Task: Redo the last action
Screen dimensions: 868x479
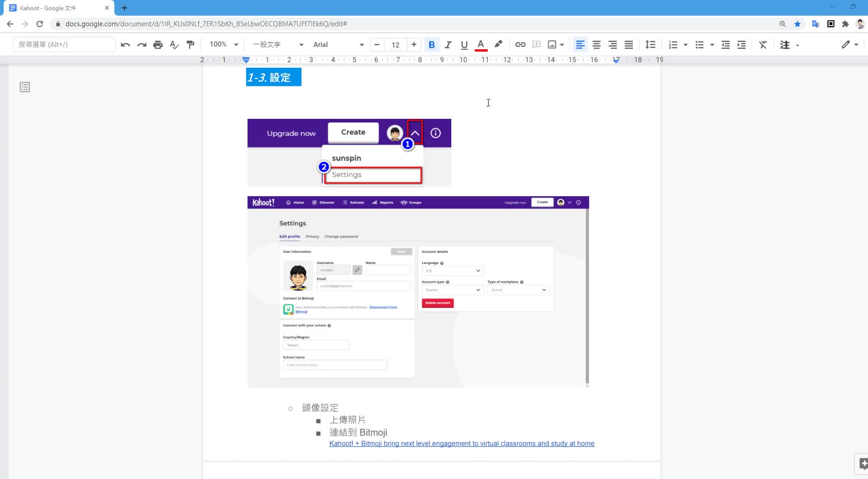Action: pos(142,44)
